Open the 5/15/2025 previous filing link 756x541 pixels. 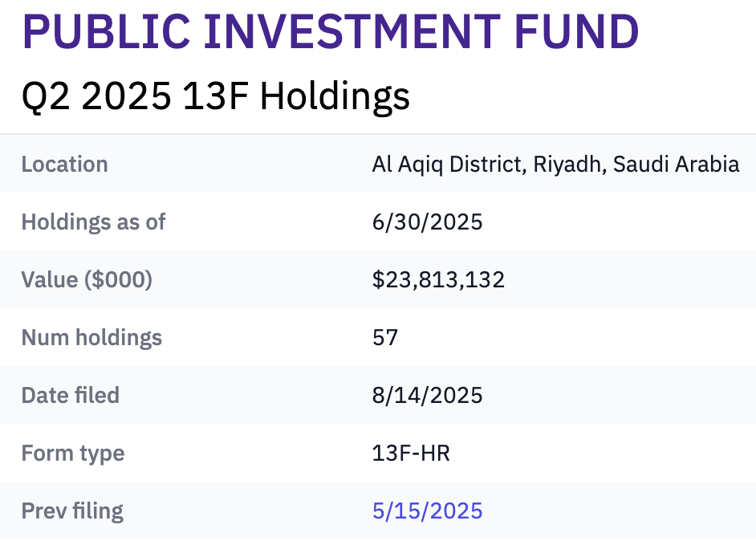pos(427,510)
